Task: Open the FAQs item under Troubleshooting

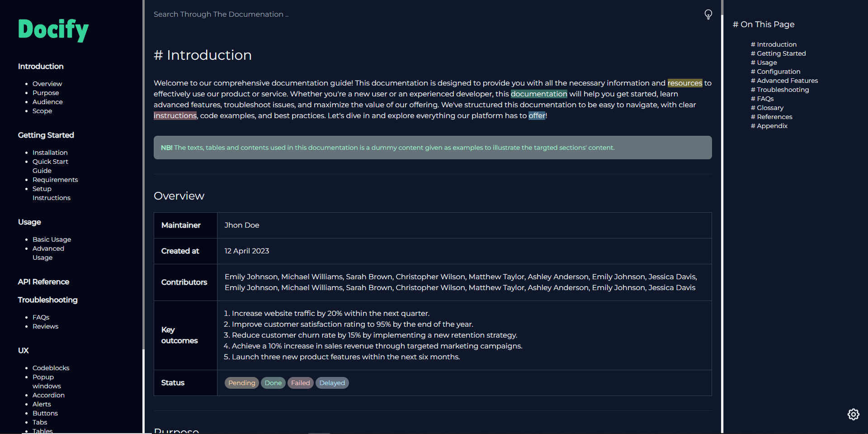Action: [41, 317]
